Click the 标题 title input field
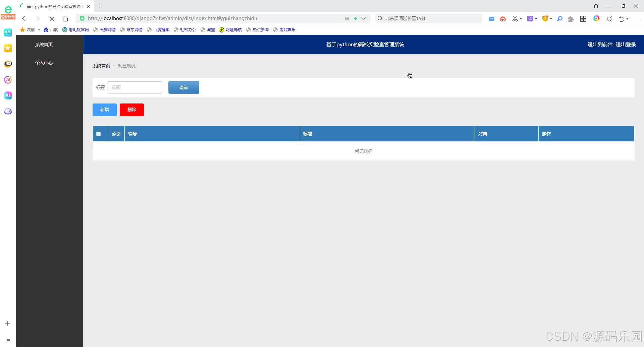644x347 pixels. 135,87
